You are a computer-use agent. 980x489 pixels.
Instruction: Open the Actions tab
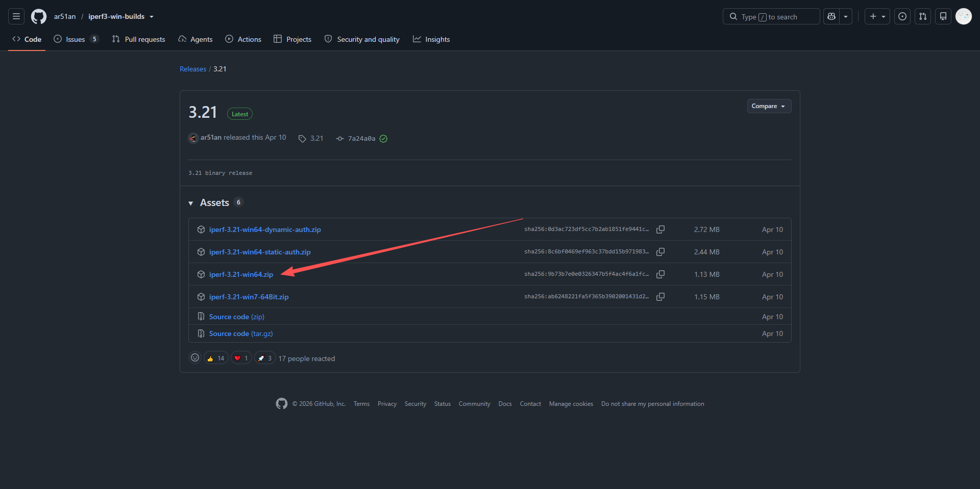(243, 39)
